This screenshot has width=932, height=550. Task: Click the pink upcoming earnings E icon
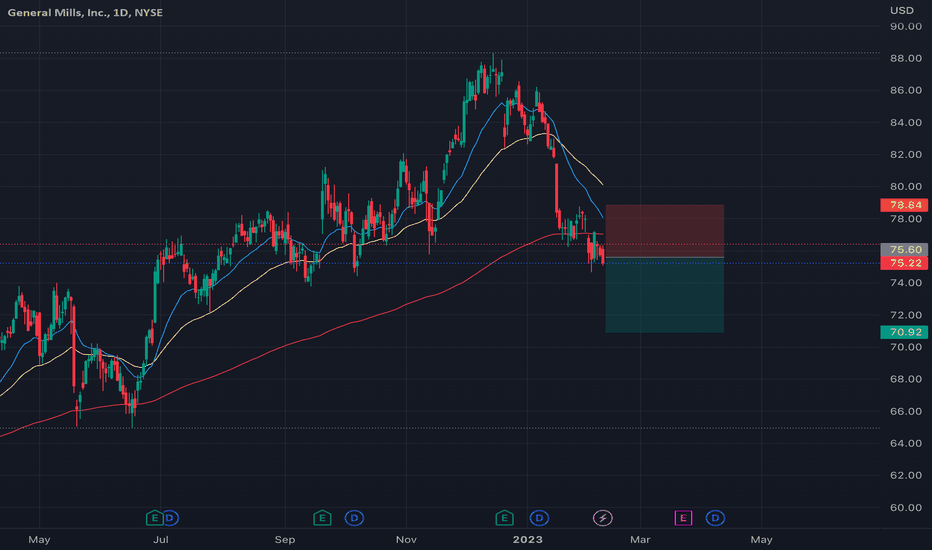click(683, 518)
